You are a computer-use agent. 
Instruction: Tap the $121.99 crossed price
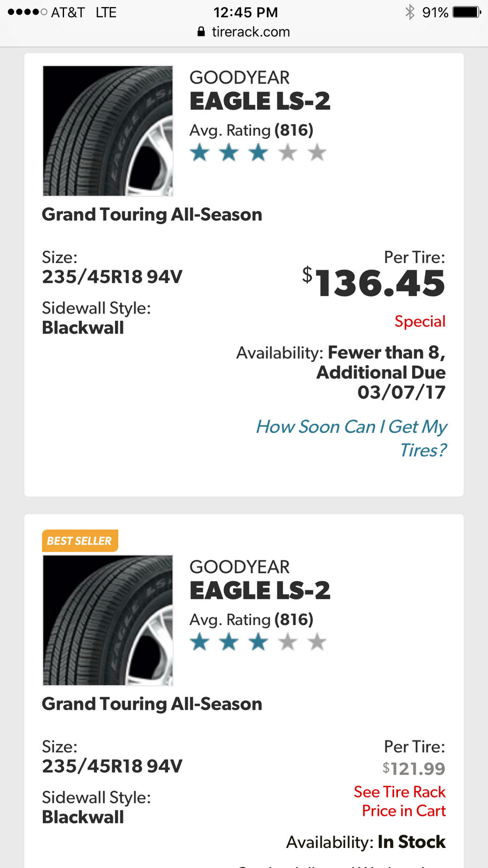414,768
